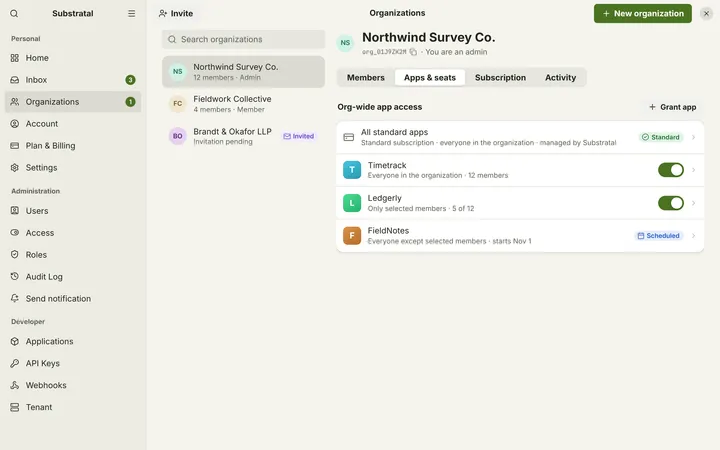Open Plan & Billing in sidebar
Screen dimensions: 720x450
pos(73,146)
